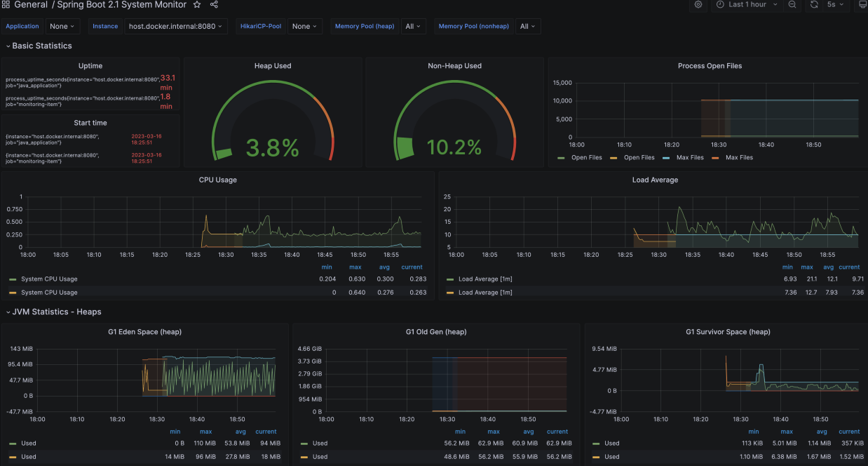Viewport: 868px width, 466px height.
Task: Click the Instance variable label
Action: (x=105, y=26)
